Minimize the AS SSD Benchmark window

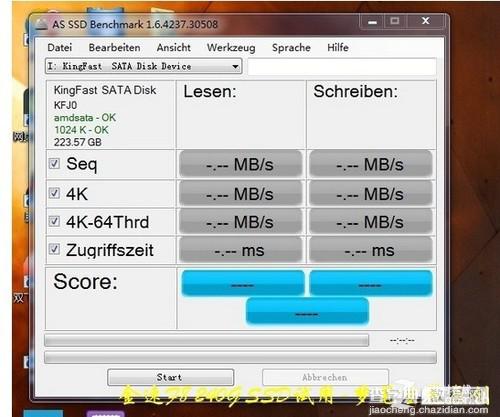372,22
